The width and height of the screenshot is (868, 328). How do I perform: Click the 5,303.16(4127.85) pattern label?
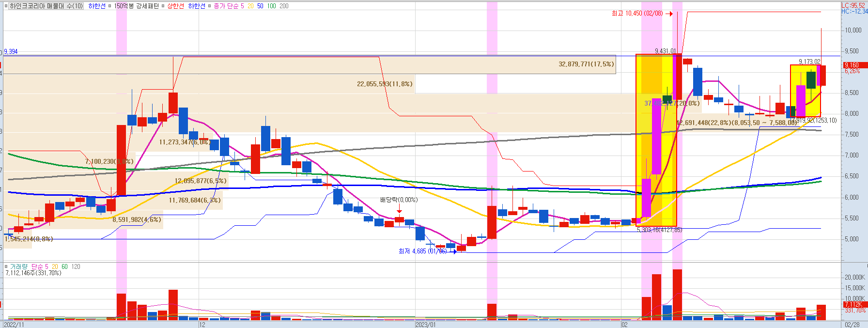[659, 230]
